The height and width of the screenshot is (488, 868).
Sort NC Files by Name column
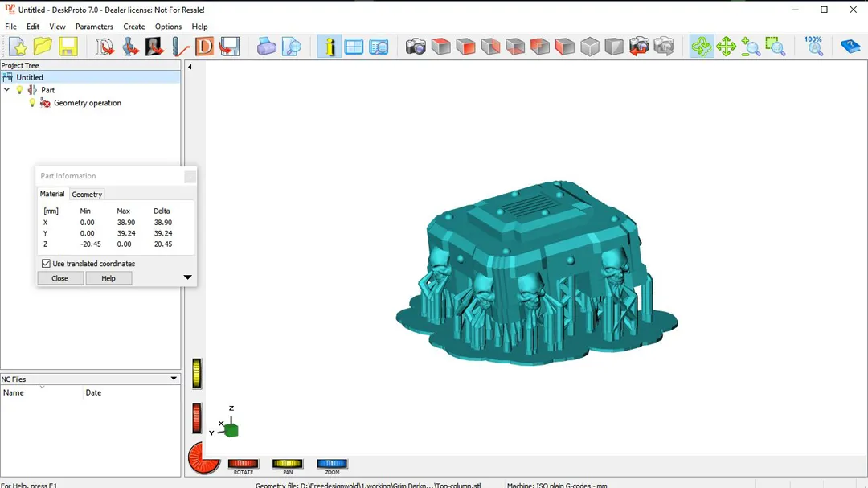[x=42, y=392]
